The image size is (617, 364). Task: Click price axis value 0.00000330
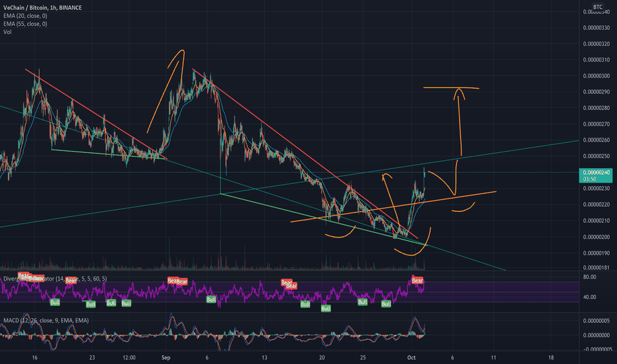(596, 28)
